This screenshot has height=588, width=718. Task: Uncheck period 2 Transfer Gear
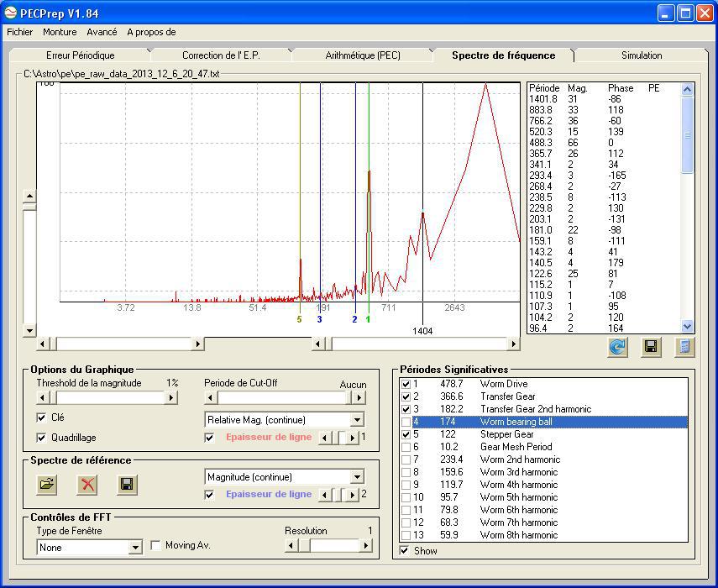click(x=406, y=396)
